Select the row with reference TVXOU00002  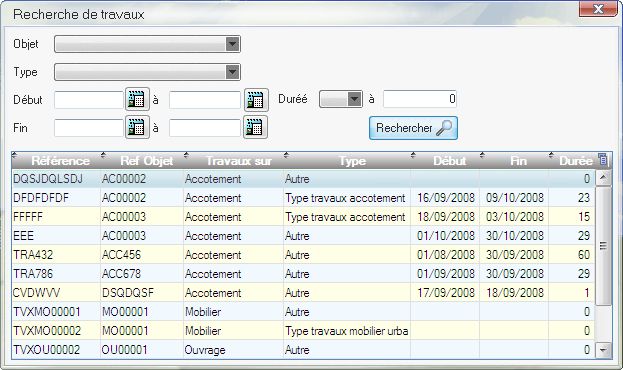pos(303,350)
